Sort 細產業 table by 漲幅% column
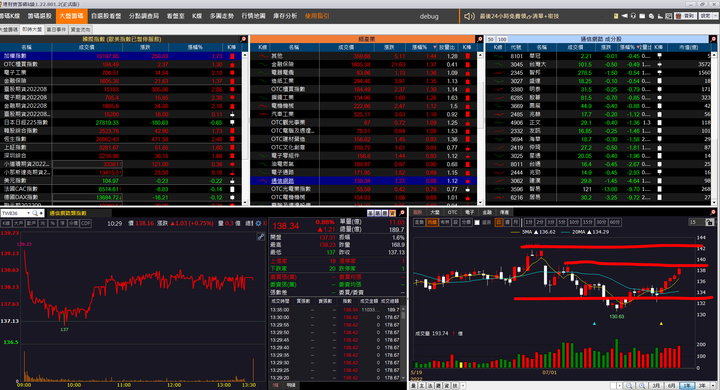Screen dimensions: 720x390 point(422,47)
